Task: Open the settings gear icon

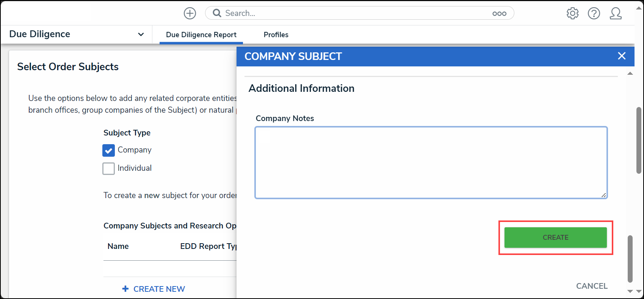Action: (572, 13)
